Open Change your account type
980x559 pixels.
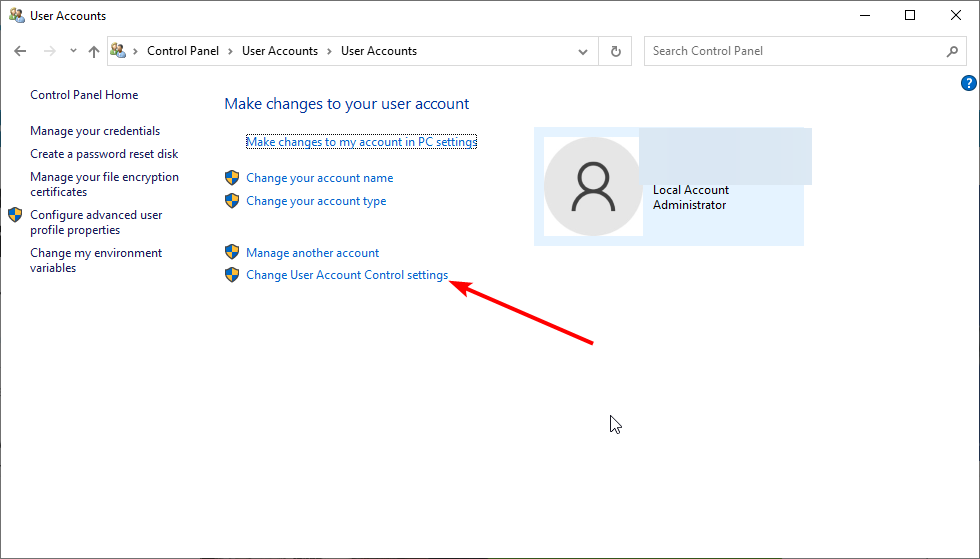click(316, 201)
